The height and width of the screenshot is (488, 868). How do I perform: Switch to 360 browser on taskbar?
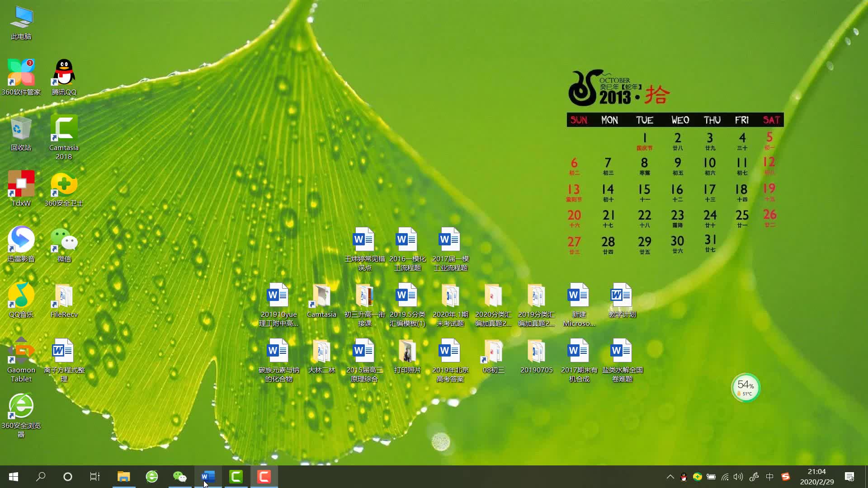click(x=152, y=477)
